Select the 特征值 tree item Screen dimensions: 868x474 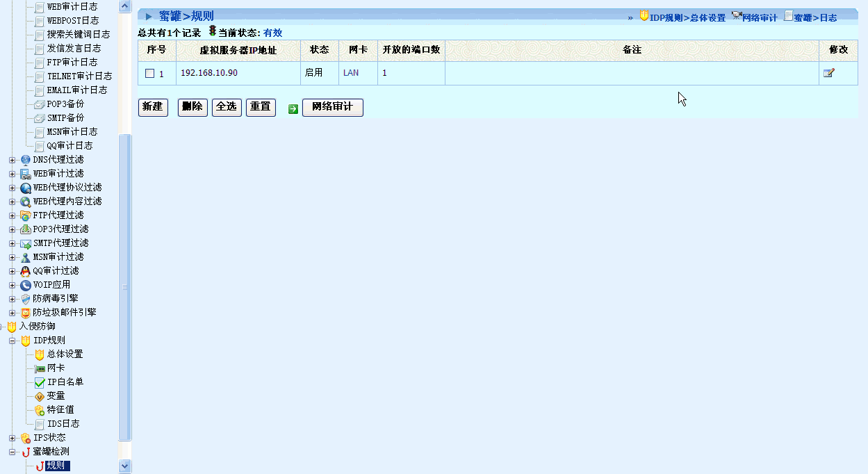60,410
